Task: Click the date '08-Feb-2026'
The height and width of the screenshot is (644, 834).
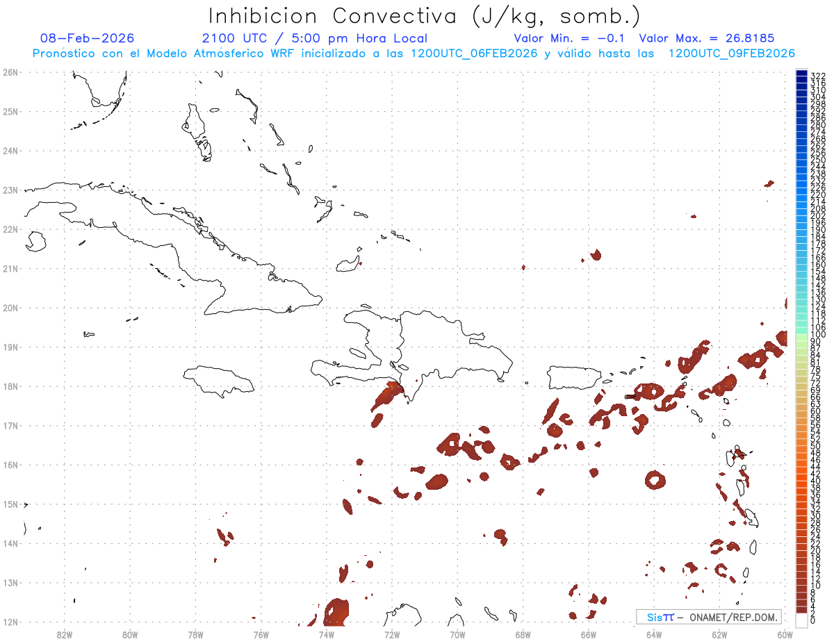Action: point(88,38)
